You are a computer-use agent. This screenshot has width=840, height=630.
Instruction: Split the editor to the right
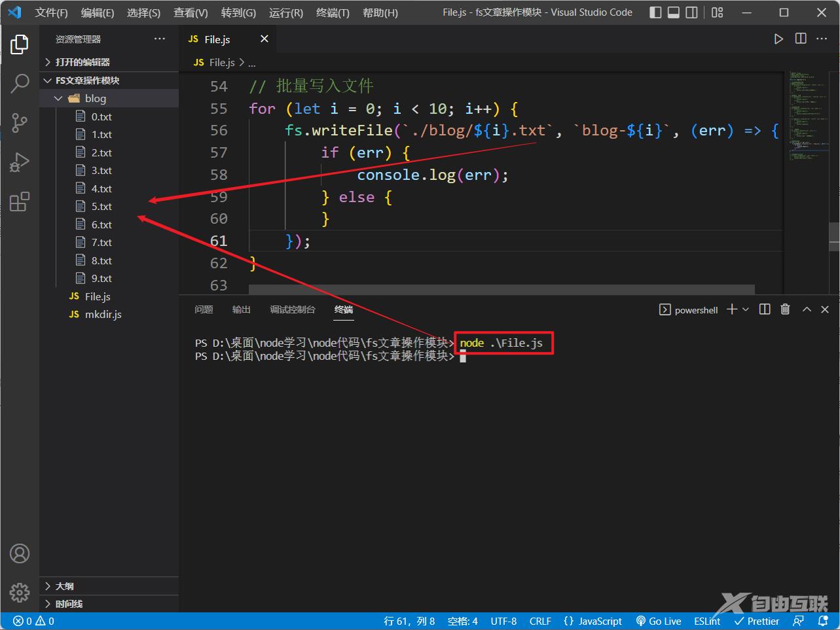801,39
